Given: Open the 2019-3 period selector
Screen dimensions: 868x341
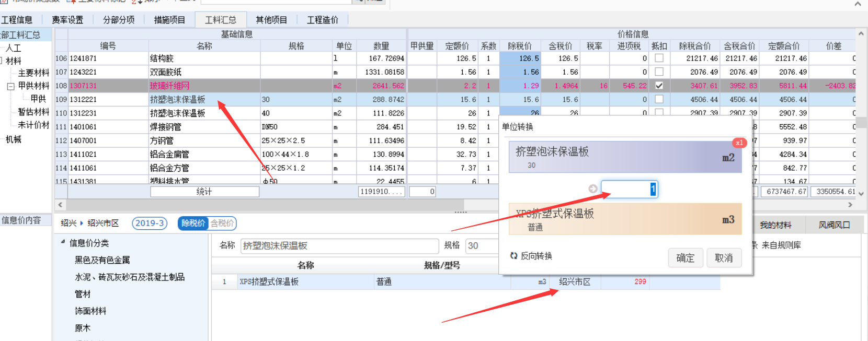Looking at the screenshot, I should 150,223.
